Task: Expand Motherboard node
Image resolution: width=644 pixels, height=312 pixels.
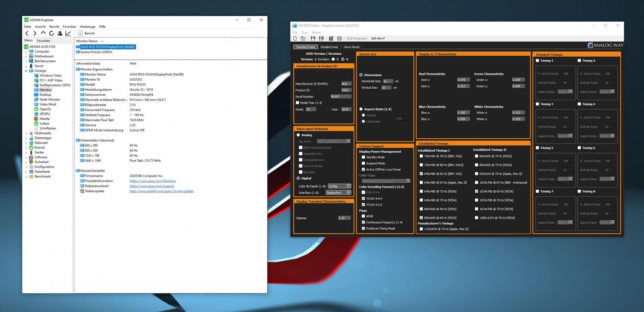Action: point(26,56)
